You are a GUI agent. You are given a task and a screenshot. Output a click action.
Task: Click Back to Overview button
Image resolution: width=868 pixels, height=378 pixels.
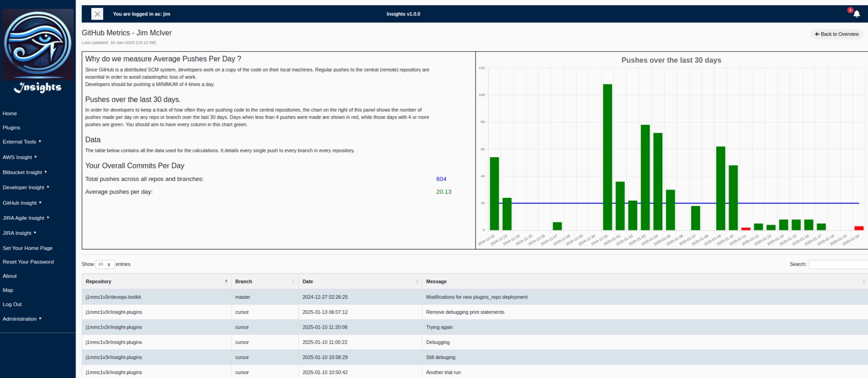pos(837,34)
